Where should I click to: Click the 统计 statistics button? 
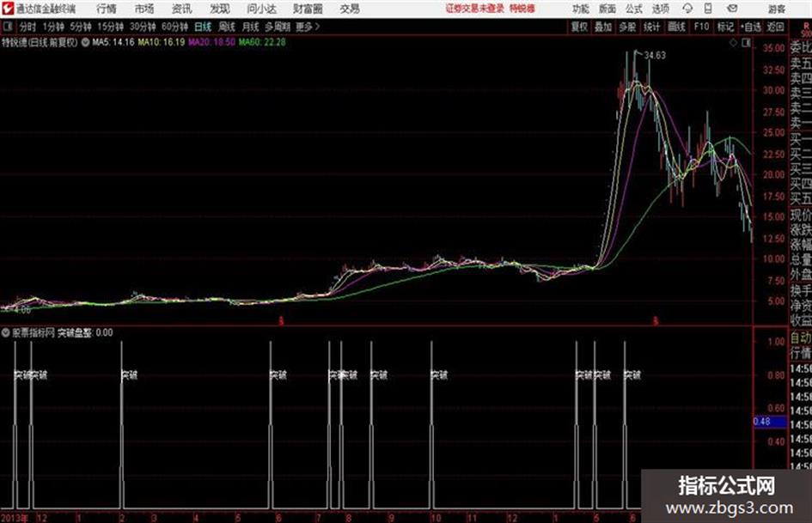(651, 27)
